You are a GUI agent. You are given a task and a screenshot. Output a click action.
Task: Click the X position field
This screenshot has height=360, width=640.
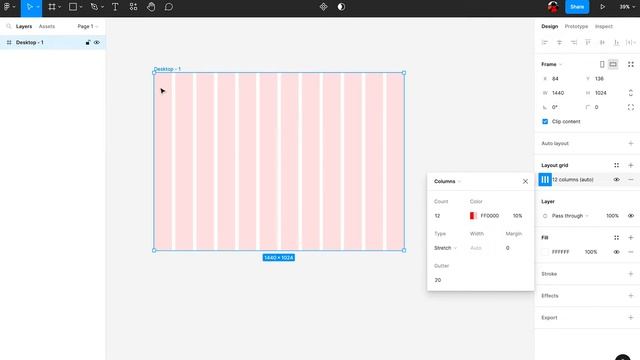coord(560,78)
